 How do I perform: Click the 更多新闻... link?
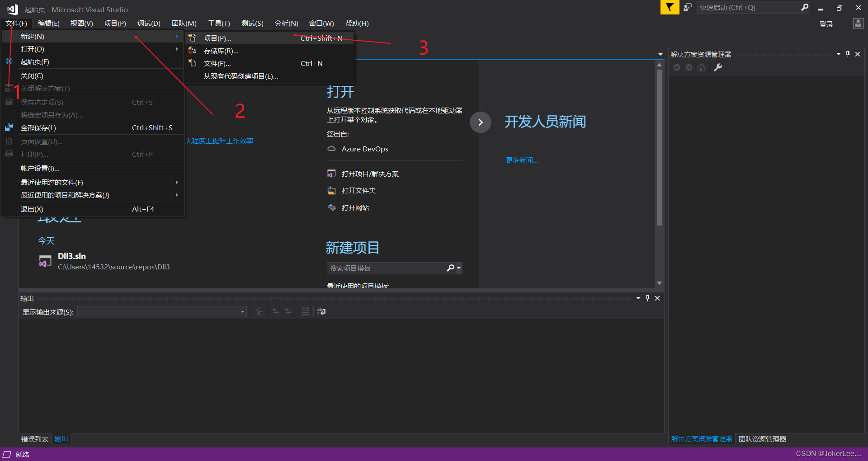(x=522, y=160)
